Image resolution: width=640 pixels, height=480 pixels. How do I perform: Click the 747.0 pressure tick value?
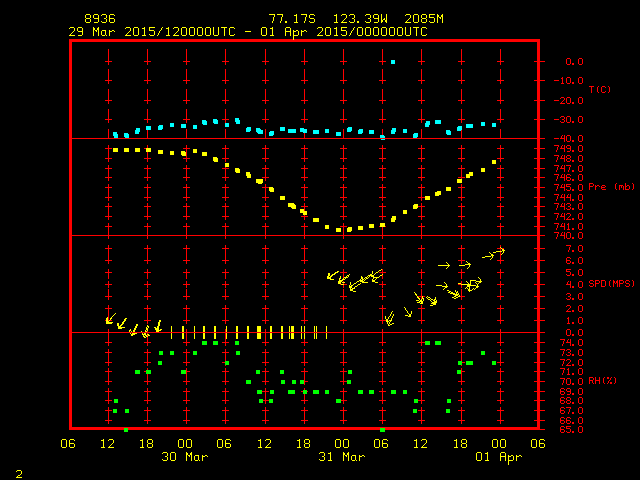(x=569, y=168)
